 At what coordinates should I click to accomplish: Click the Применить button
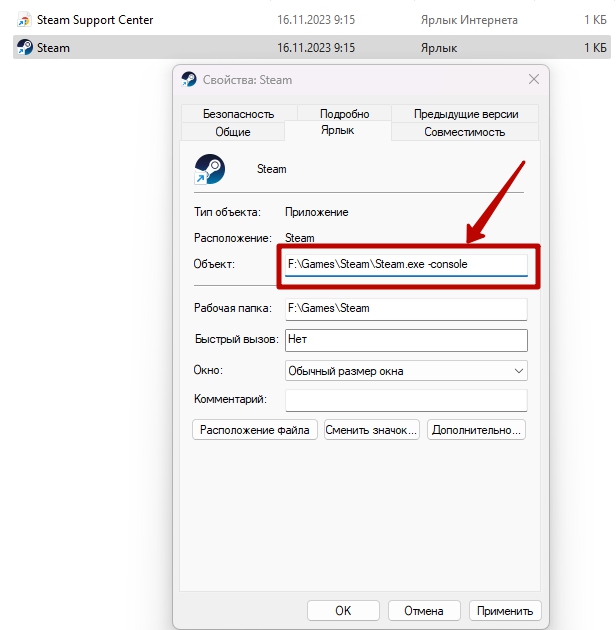tap(505, 611)
